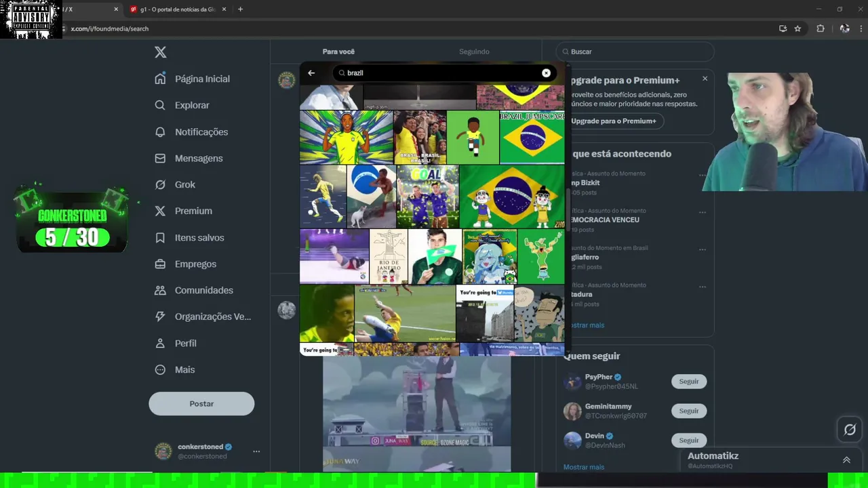This screenshot has width=868, height=488.
Task: Select the Rio de Janeiro Christ GIF
Action: point(389,256)
